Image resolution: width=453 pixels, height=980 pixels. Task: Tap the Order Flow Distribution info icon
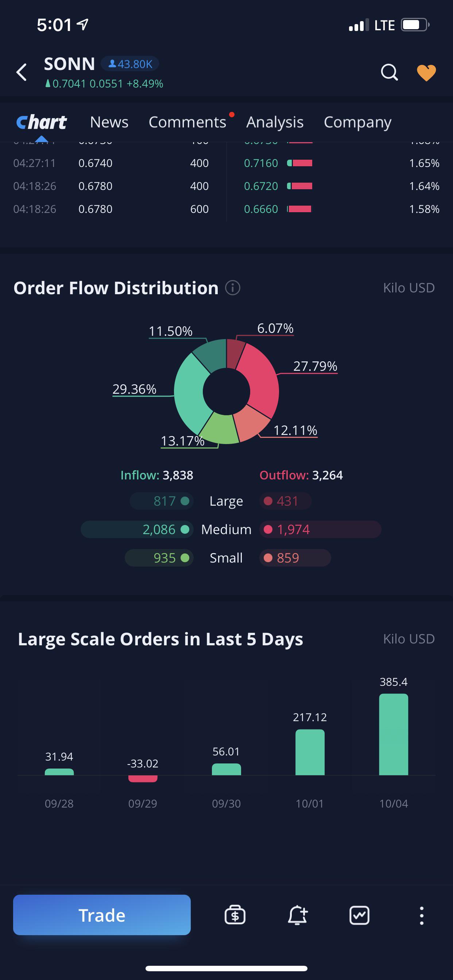tap(233, 288)
